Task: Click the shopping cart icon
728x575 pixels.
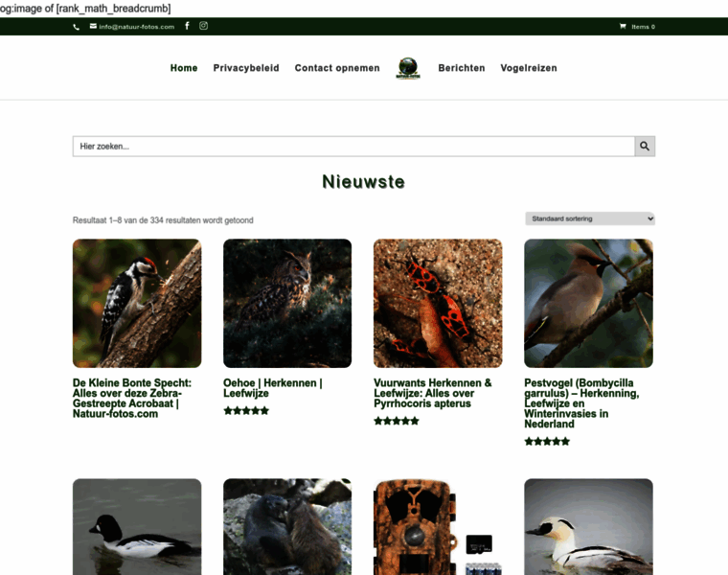Action: point(623,27)
